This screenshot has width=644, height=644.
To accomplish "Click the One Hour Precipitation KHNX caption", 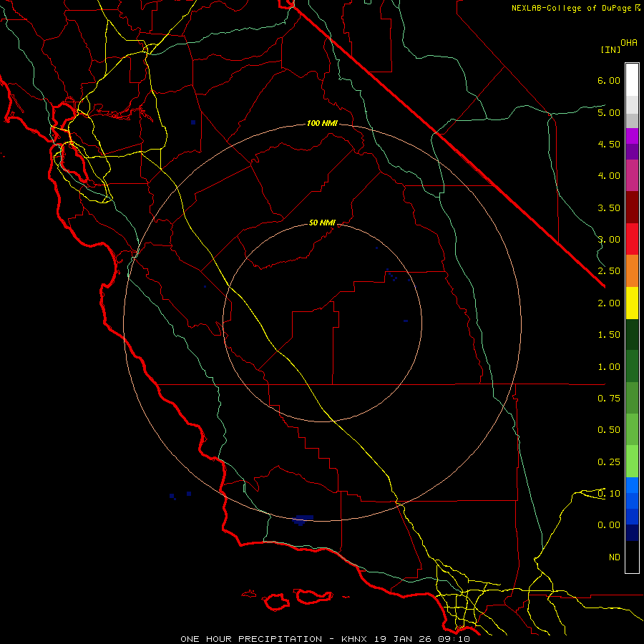I will [x=325, y=639].
